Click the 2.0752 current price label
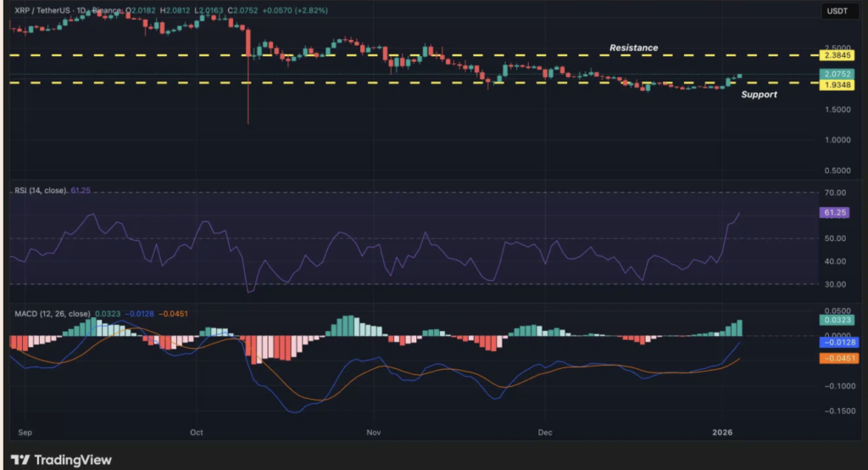868x470 pixels. [x=837, y=74]
